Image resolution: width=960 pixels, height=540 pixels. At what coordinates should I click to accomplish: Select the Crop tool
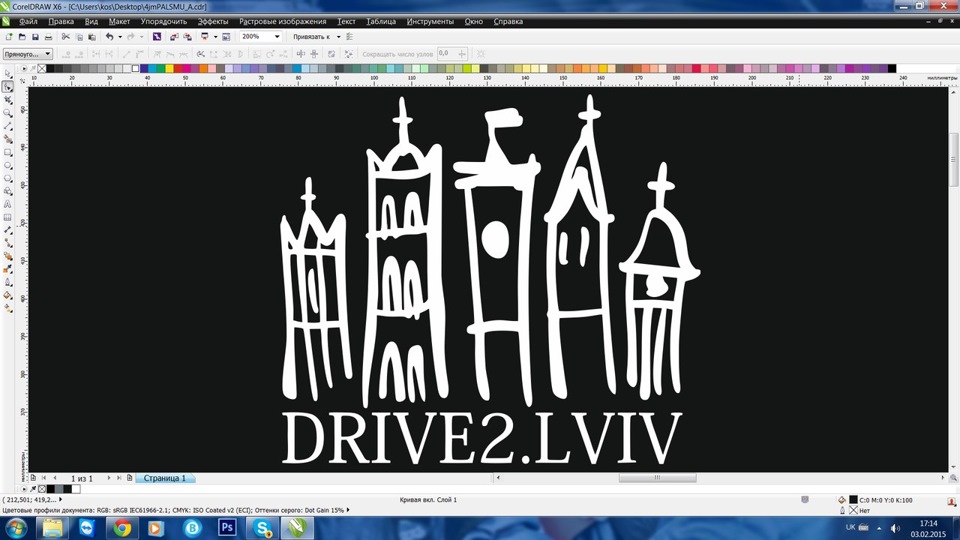pos(7,100)
